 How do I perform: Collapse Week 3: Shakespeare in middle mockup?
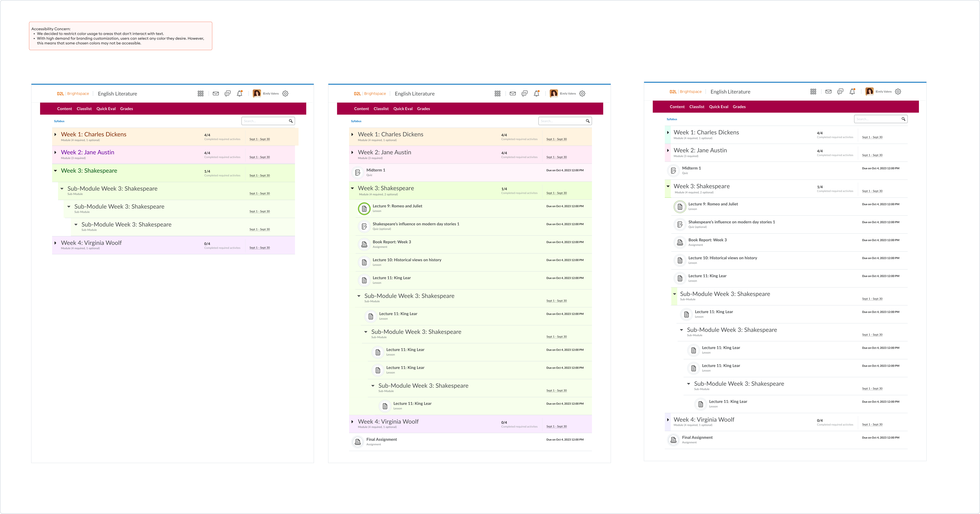(352, 188)
